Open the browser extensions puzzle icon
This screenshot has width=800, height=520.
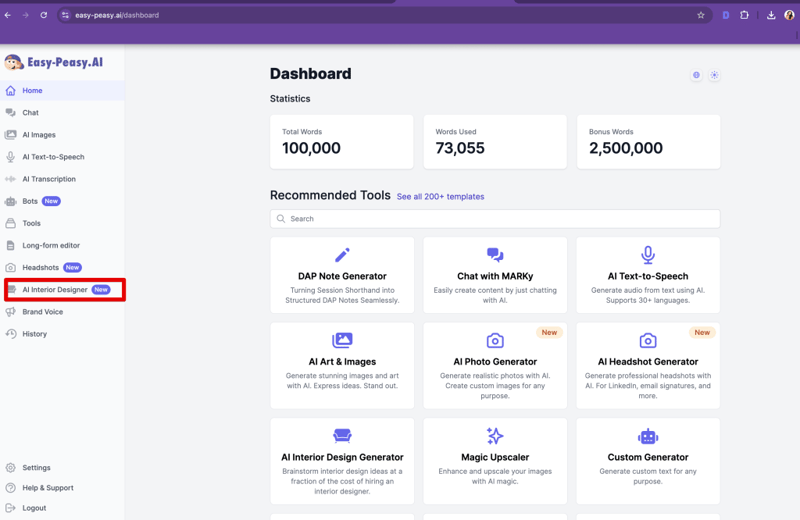tap(744, 15)
